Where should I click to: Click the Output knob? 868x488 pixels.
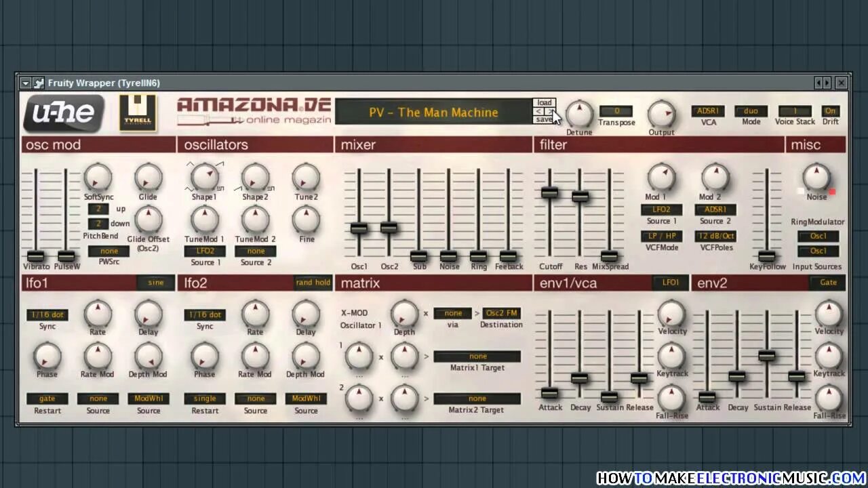point(661,114)
